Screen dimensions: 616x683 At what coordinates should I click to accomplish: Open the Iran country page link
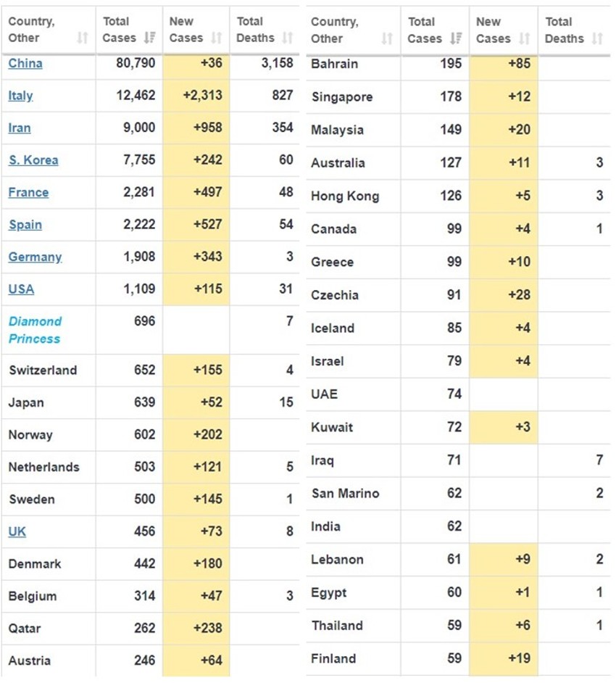pyautogui.click(x=20, y=128)
